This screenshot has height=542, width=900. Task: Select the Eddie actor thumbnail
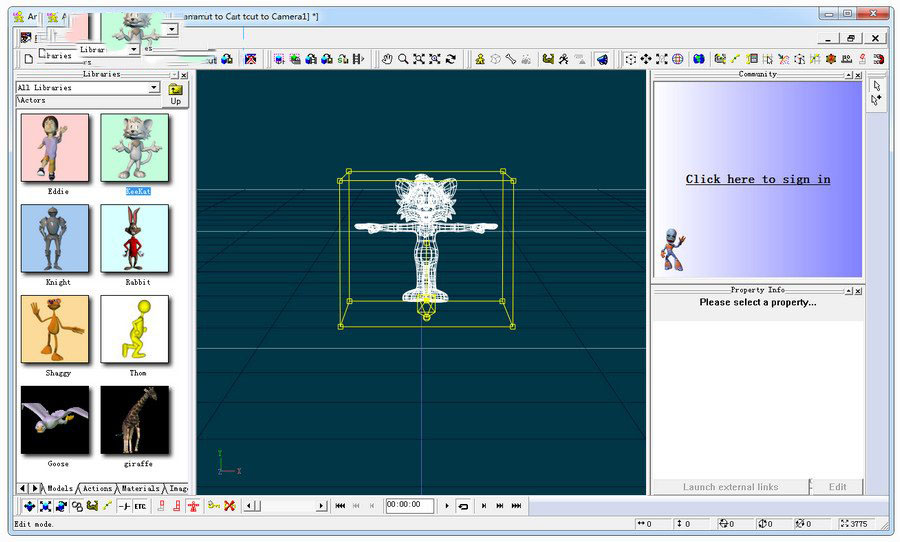click(55, 148)
